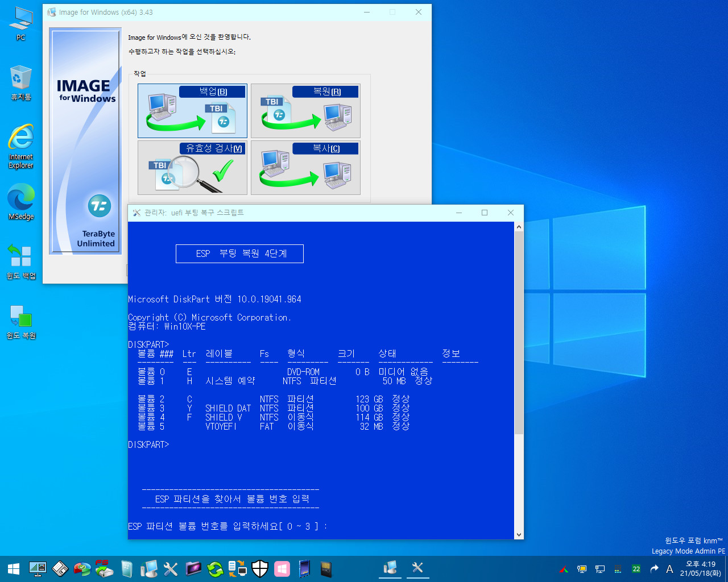This screenshot has height=582, width=728.
Task: Switch to running Image for Windows taskbar item
Action: [390, 568]
